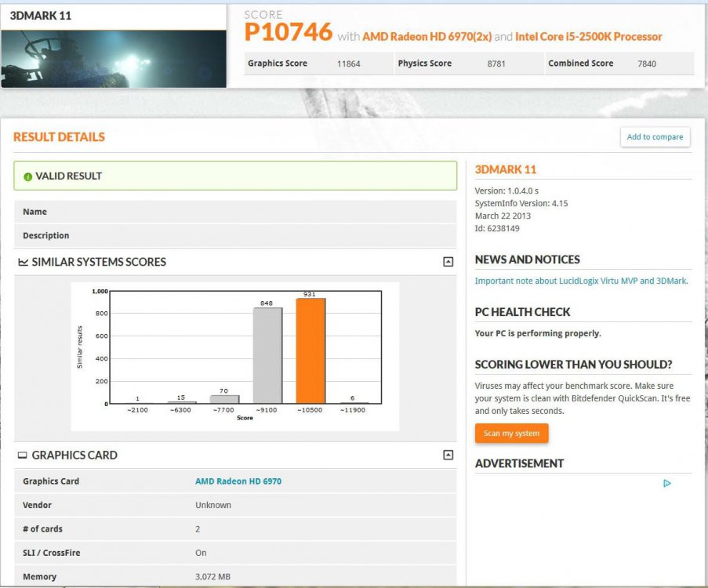Click the Id: 6238149 text

click(x=496, y=228)
